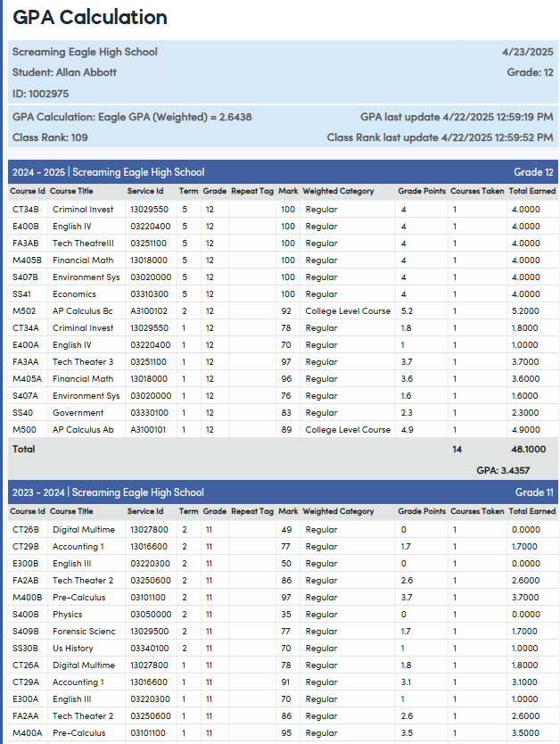The height and width of the screenshot is (744, 560).
Task: Click "Eagle GPA (Weighted) = 2.6438" text
Action: point(175,117)
